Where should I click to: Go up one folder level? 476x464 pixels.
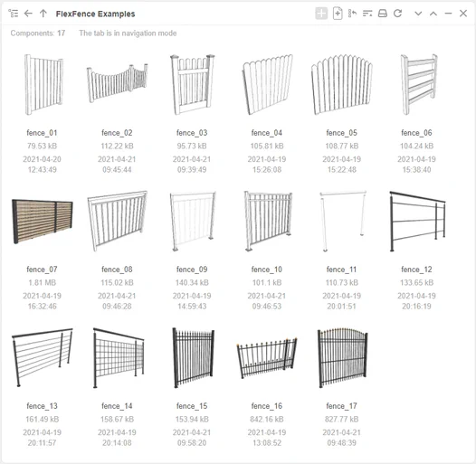(43, 14)
